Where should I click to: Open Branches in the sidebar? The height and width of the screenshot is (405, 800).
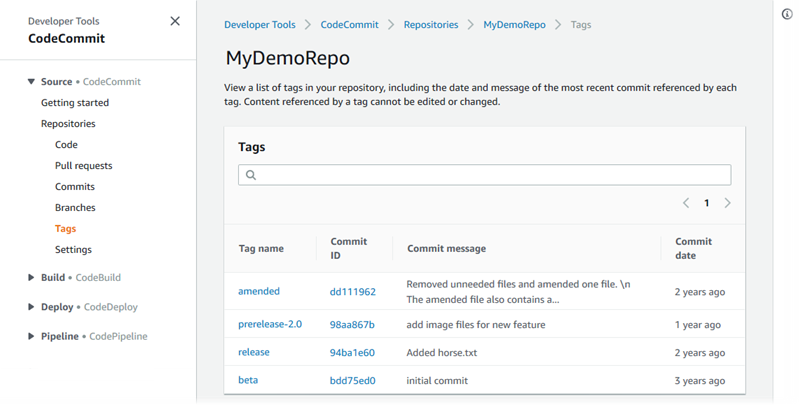75,208
